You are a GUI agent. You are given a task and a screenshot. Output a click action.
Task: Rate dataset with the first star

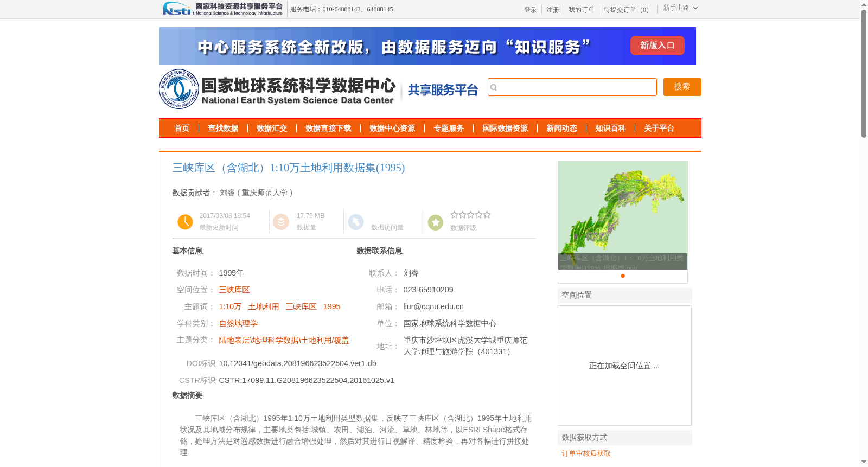pos(454,215)
